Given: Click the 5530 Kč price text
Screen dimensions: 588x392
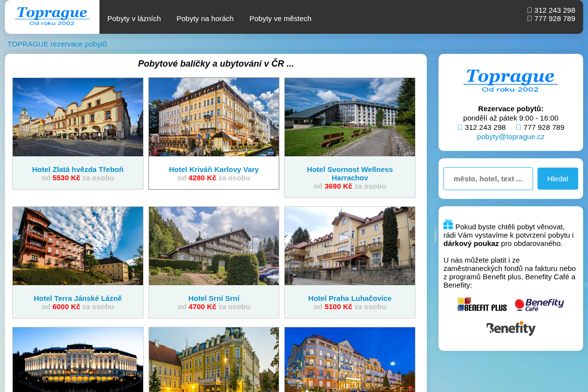Looking at the screenshot, I should click(x=66, y=177).
